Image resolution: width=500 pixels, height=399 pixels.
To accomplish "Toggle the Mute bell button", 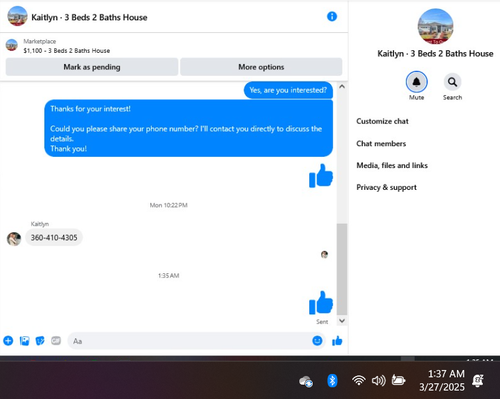I will (416, 82).
